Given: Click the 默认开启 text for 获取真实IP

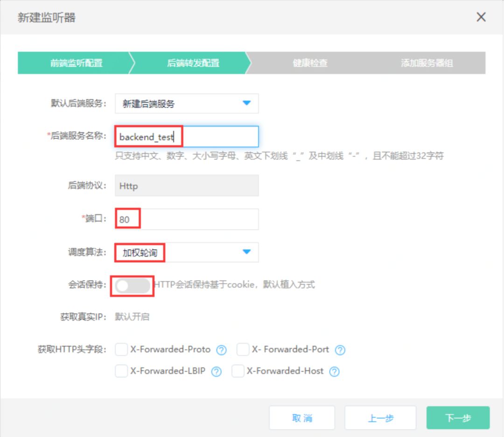Looking at the screenshot, I should click(132, 317).
